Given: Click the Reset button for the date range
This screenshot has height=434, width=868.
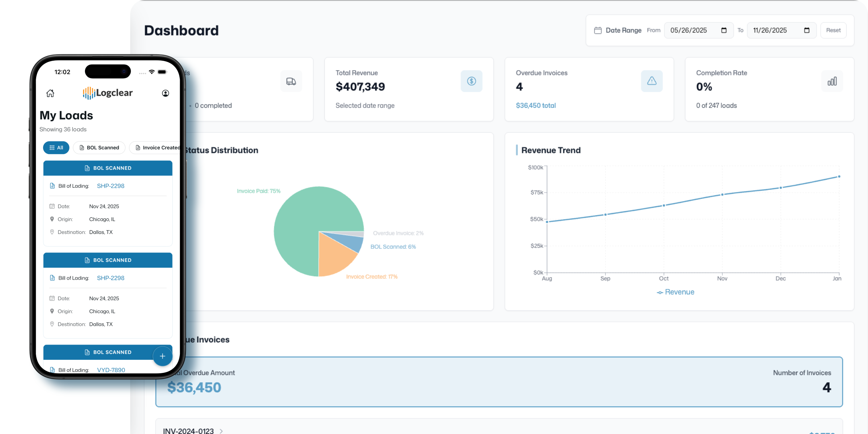Looking at the screenshot, I should coord(833,30).
